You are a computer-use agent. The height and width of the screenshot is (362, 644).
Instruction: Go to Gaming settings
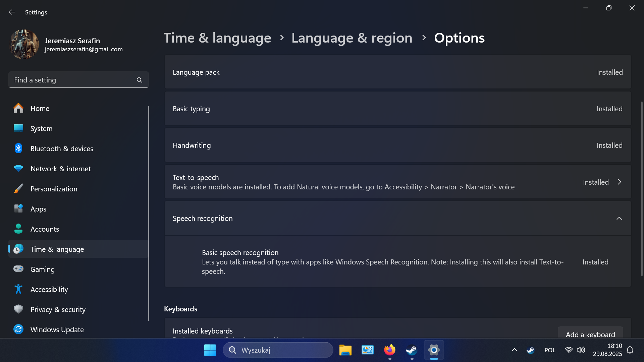(x=42, y=269)
